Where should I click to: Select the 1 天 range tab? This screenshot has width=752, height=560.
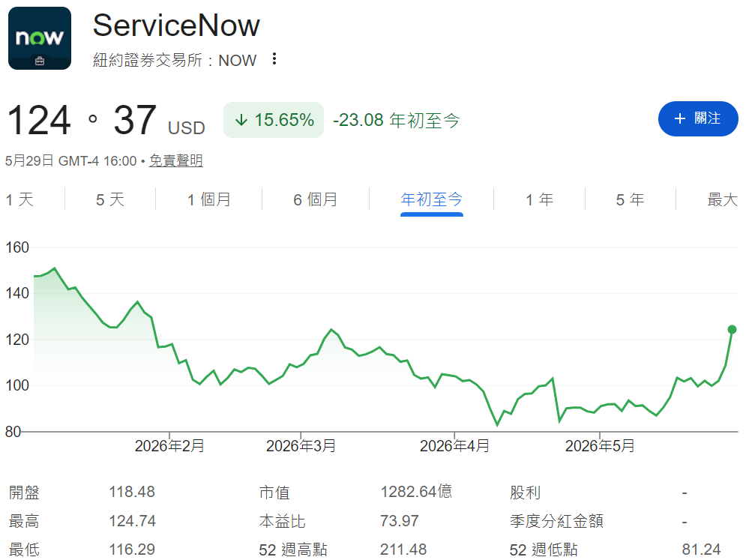pyautogui.click(x=19, y=199)
